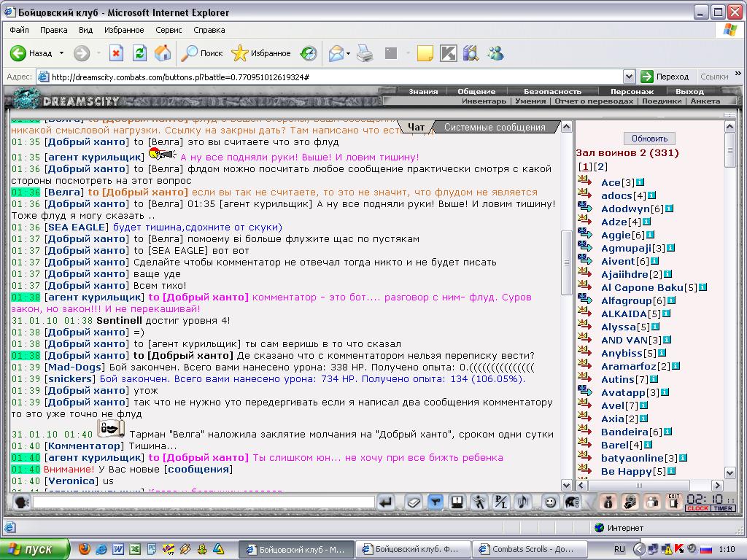Open the Mail button dropdown arrow
This screenshot has width=747, height=560.
[x=349, y=53]
